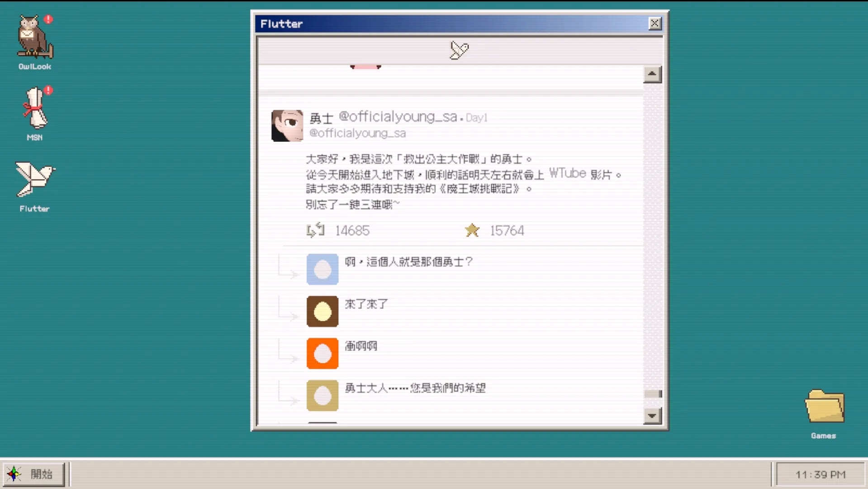868x489 pixels.
Task: Toggle the notification badge on MSN
Action: coord(49,90)
